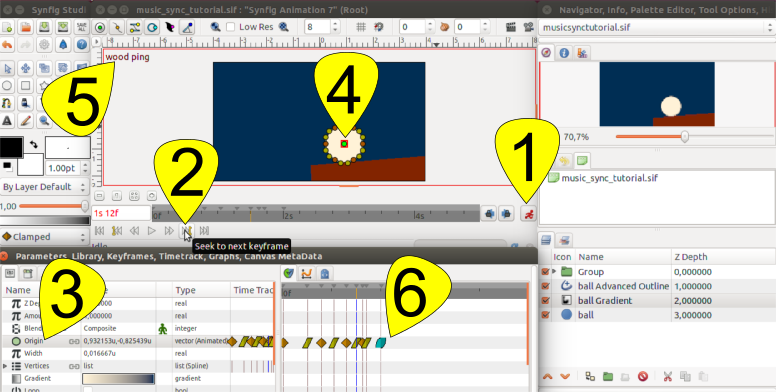Viewport: 776px width, 392px height.
Task: Adjust the navigator zoom slider
Action: click(684, 137)
